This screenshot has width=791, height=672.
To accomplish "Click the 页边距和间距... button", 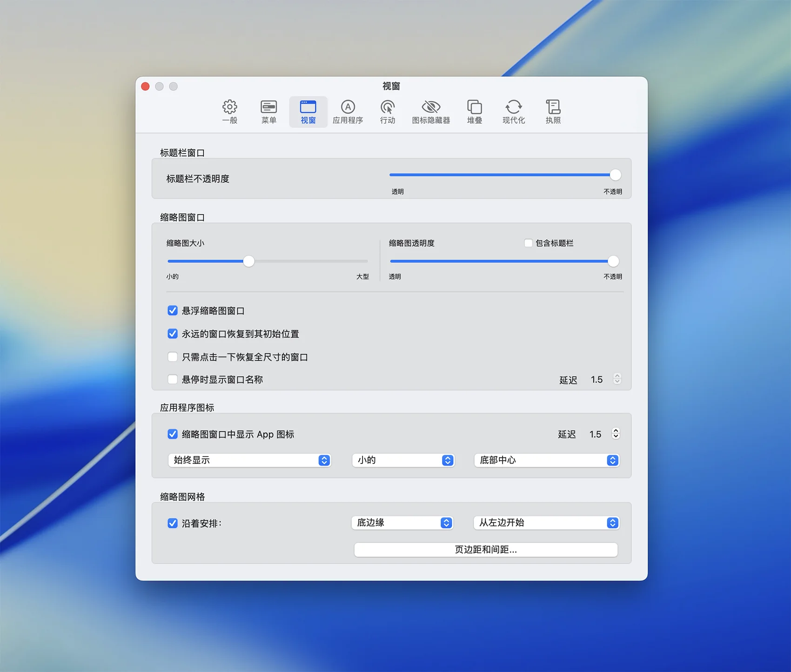I will (x=486, y=550).
